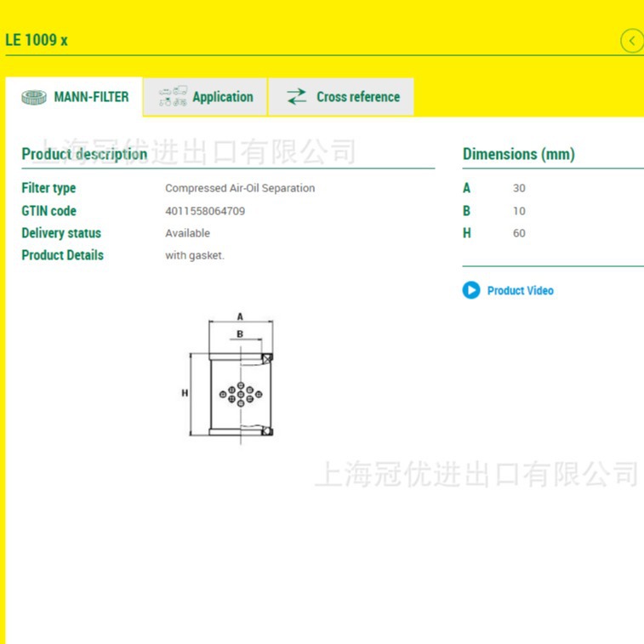
Task: Play the Product Video button icon
Action: point(471,290)
